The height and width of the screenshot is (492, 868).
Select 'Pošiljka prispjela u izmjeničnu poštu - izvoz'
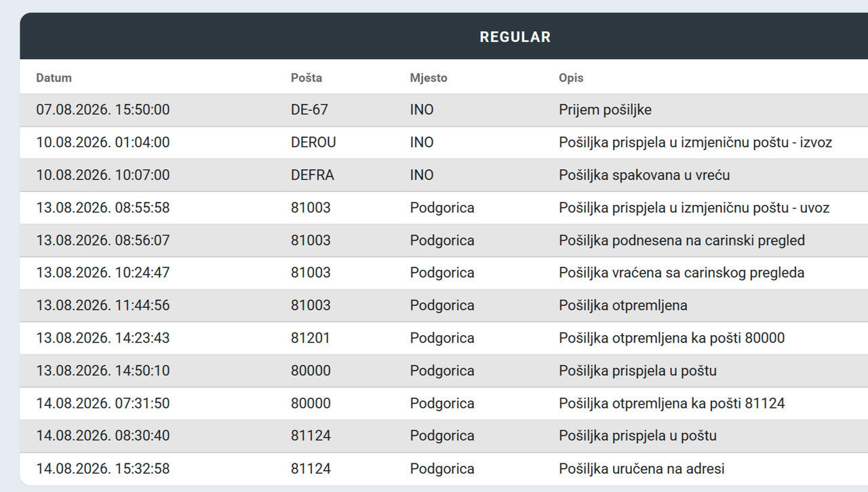click(x=695, y=143)
